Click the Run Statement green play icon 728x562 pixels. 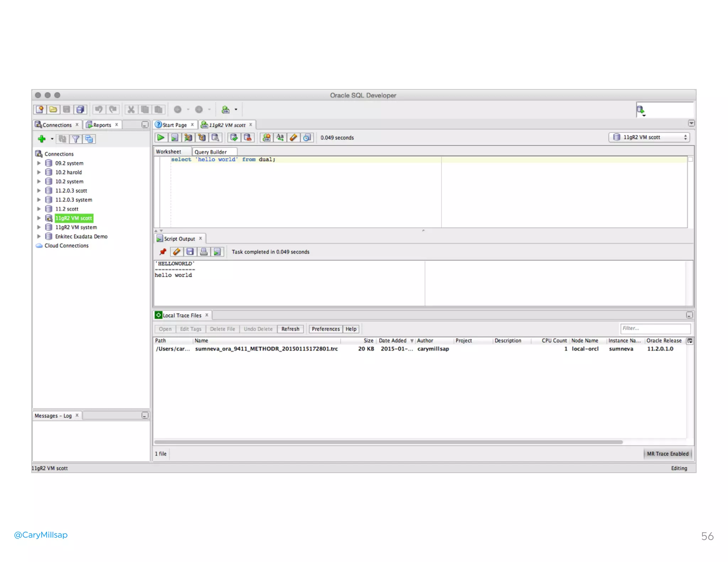pos(161,137)
